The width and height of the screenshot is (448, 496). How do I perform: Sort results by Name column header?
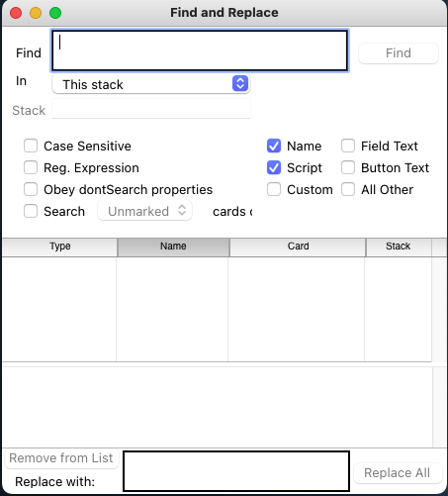tap(173, 247)
